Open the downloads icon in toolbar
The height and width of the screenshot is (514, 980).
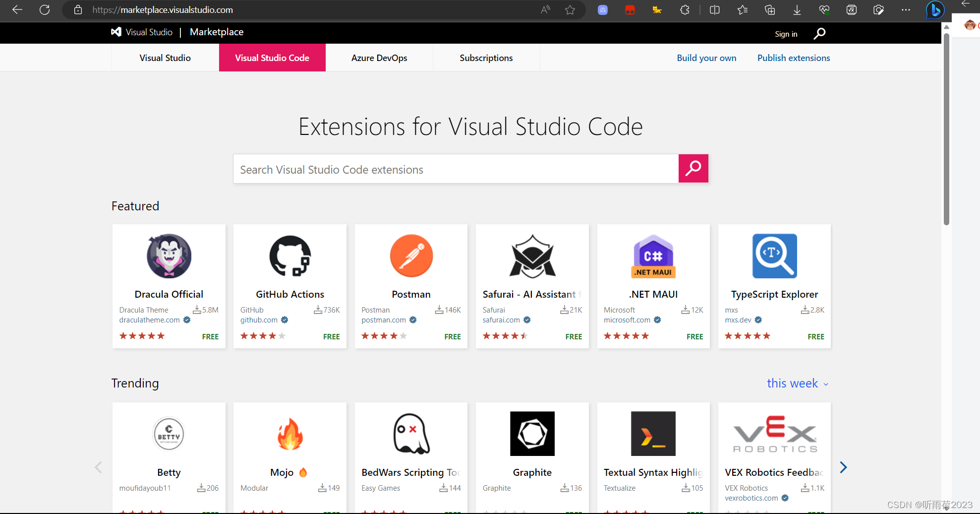797,10
